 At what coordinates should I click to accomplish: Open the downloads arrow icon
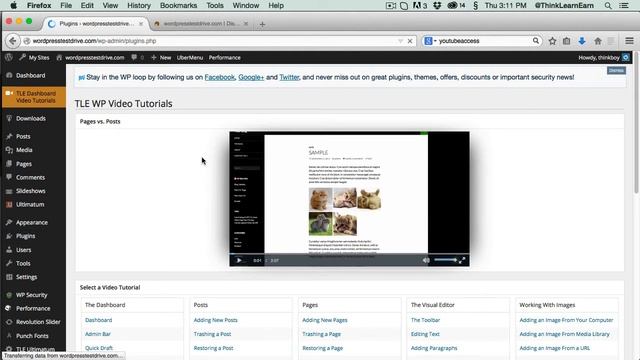[582, 41]
